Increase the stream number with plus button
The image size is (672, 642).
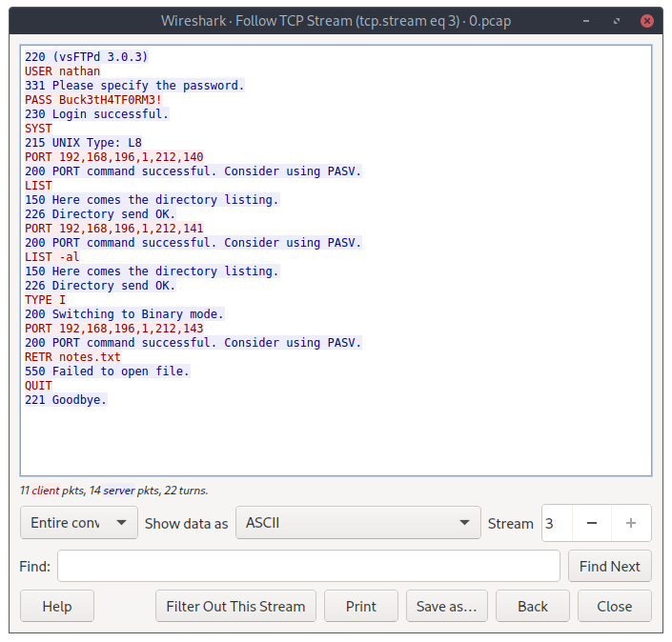[631, 523]
